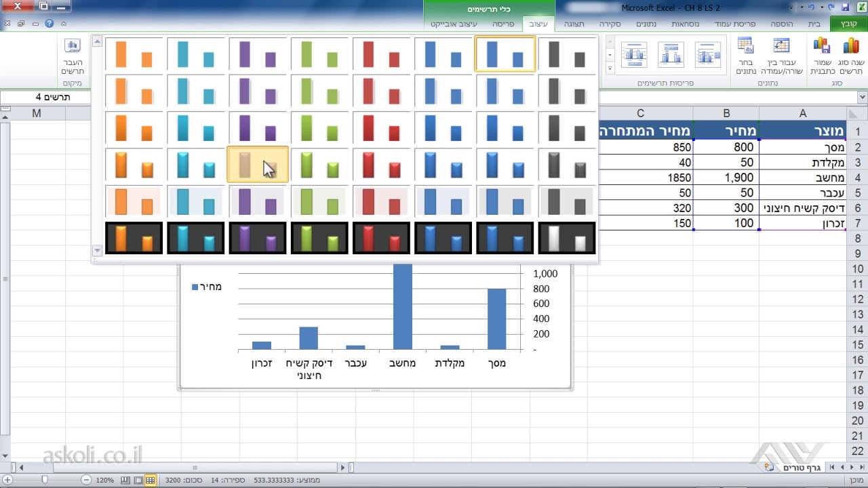868x488 pixels.
Task: Open the View tab (תצוגה)
Action: point(573,24)
